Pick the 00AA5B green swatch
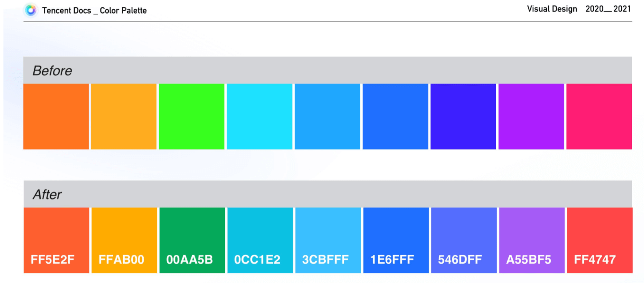644x293 pixels. pos(192,240)
